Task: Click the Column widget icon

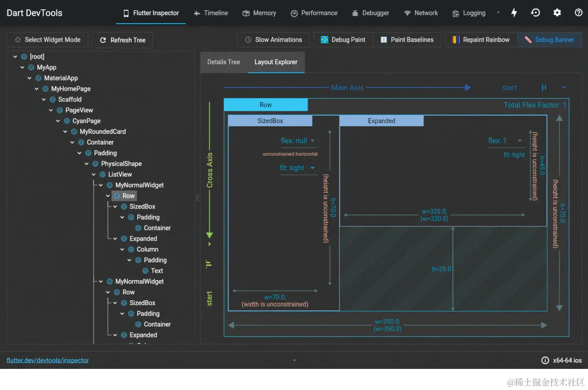Action: (x=131, y=249)
